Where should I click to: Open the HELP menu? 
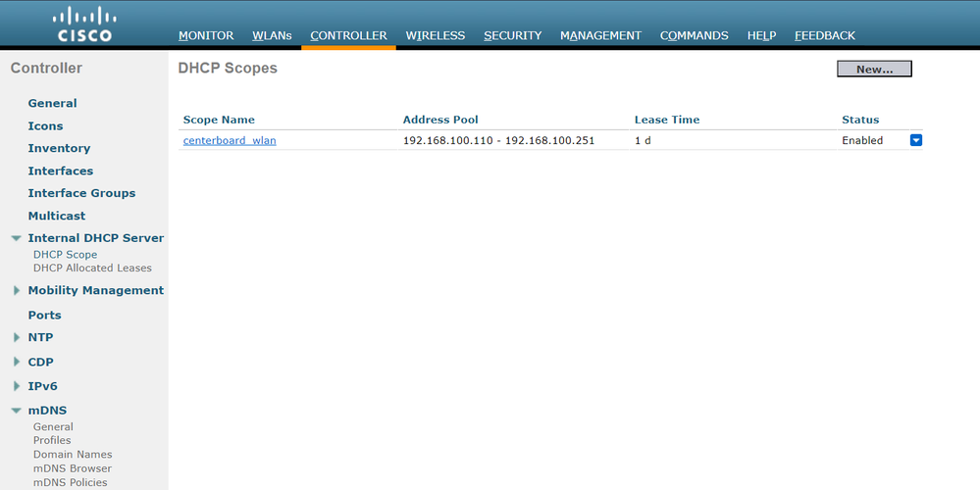[x=762, y=35]
